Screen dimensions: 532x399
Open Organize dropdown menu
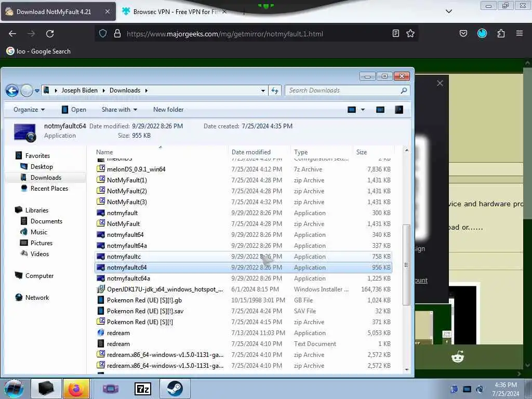point(29,110)
